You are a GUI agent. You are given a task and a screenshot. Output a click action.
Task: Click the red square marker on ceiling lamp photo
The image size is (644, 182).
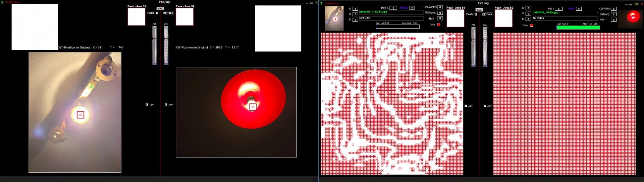[x=80, y=115]
